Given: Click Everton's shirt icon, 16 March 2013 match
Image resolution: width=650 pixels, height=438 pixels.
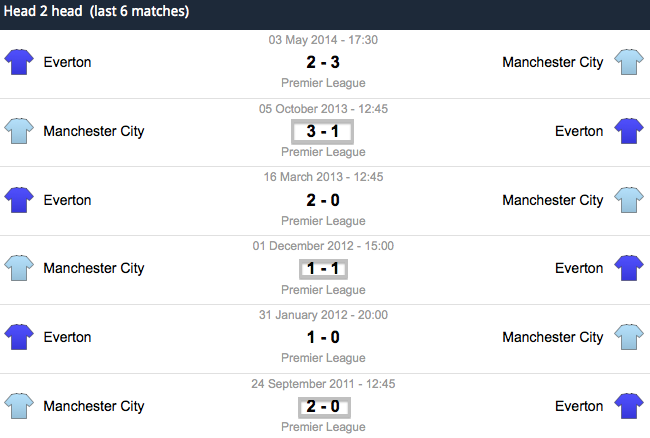Looking at the screenshot, I should [19, 200].
